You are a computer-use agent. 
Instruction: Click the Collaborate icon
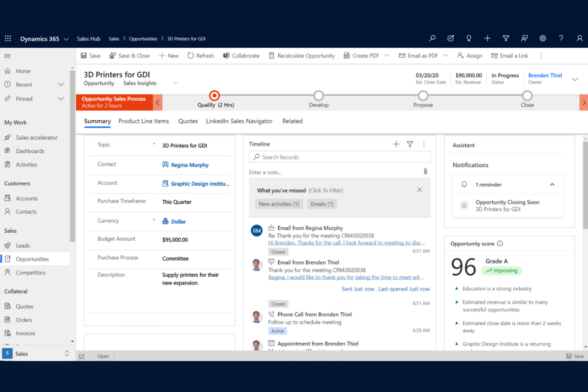(226, 56)
